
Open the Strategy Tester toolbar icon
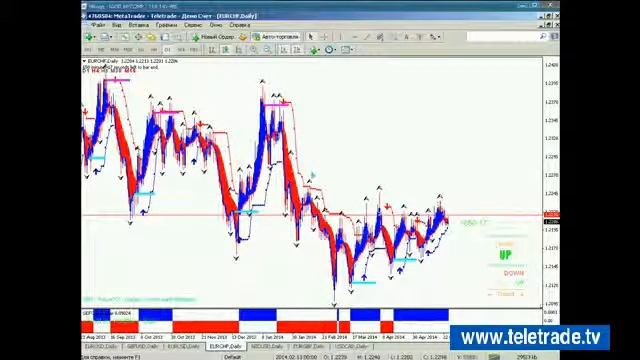click(178, 37)
